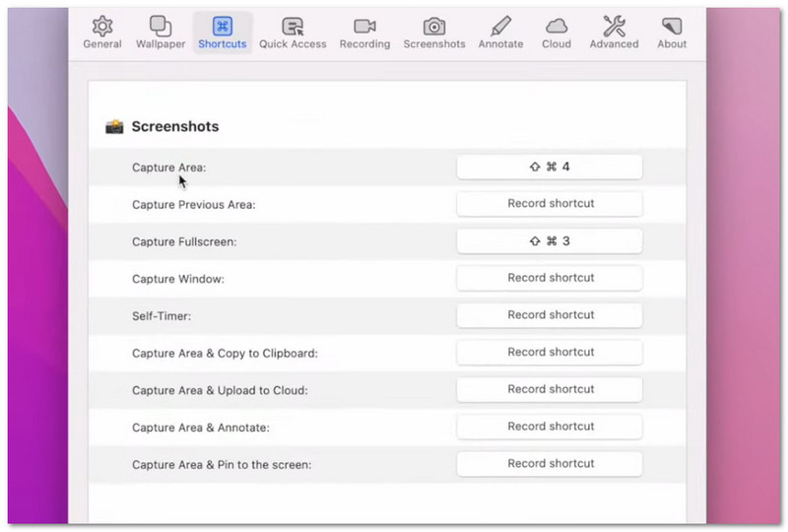Screen dimensions: 788x532
Task: Select the Shortcuts command-key icon
Action: pos(223,27)
